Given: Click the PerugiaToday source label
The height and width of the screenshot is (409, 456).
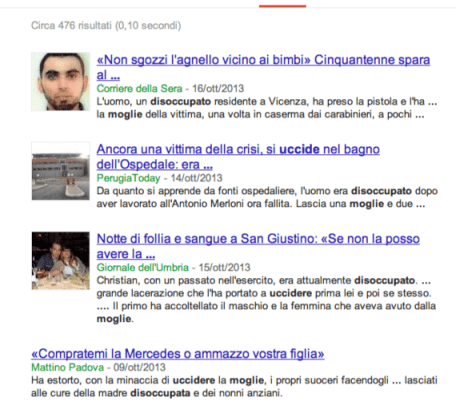Looking at the screenshot, I should [128, 178].
